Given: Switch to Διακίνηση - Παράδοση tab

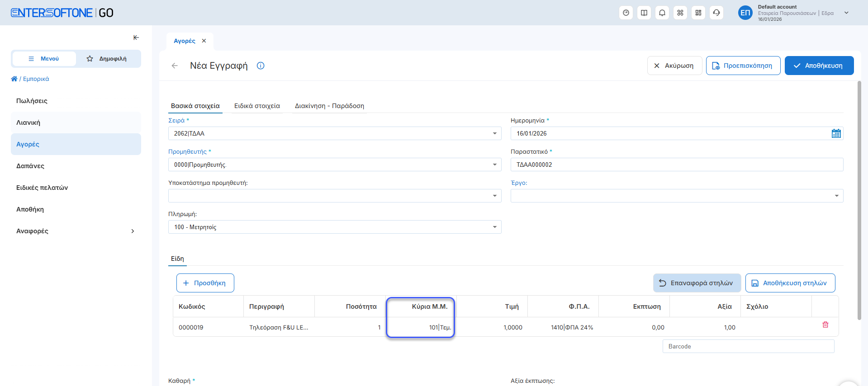Looking at the screenshot, I should click(329, 106).
